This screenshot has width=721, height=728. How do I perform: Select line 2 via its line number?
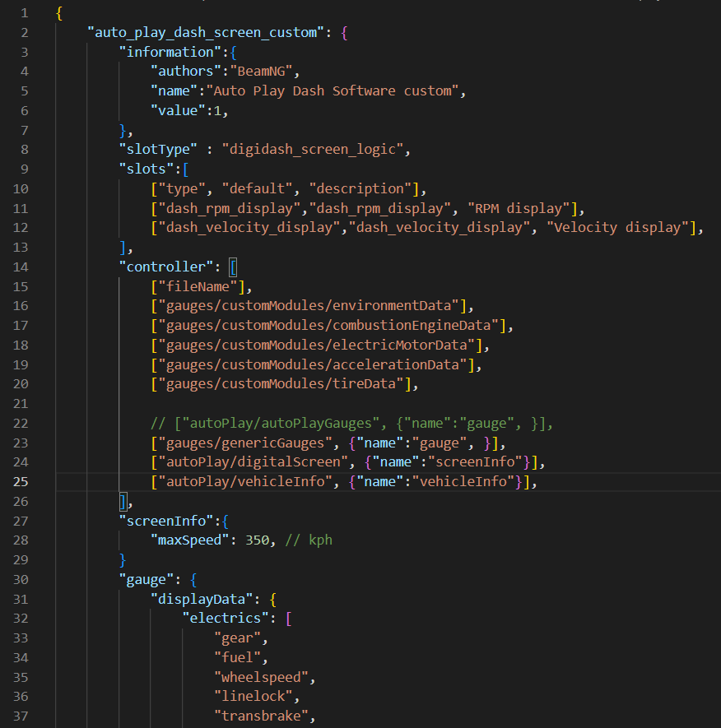tap(24, 33)
